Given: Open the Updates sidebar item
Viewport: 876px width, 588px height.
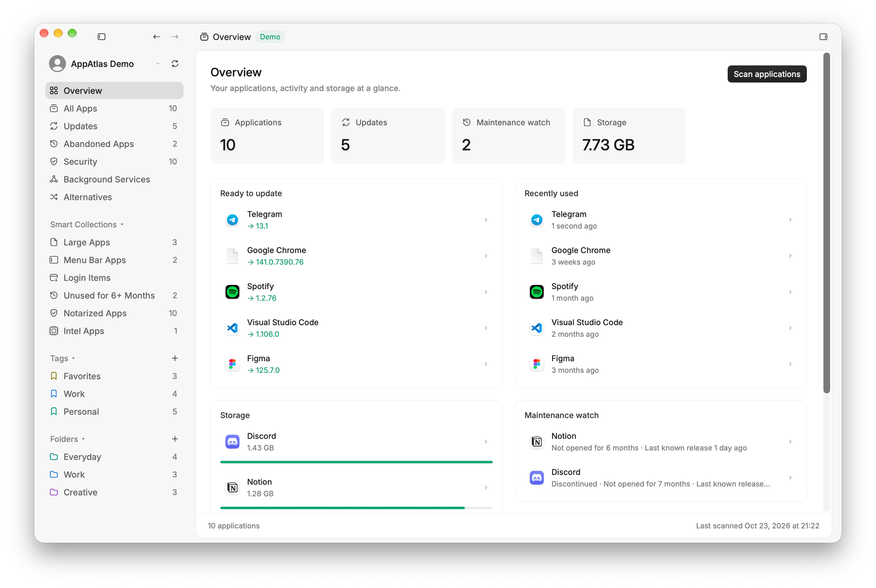Looking at the screenshot, I should click(x=114, y=126).
